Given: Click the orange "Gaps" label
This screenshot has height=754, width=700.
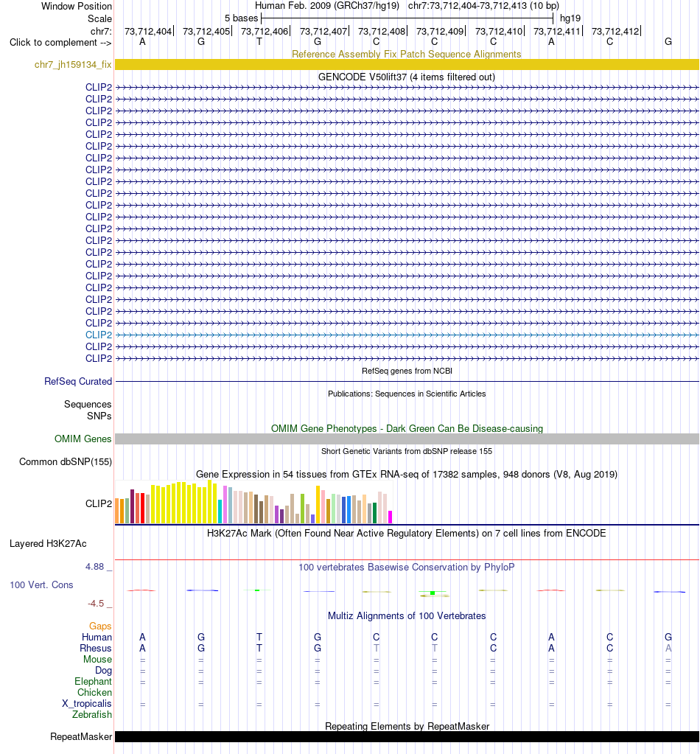Looking at the screenshot, I should [100, 626].
